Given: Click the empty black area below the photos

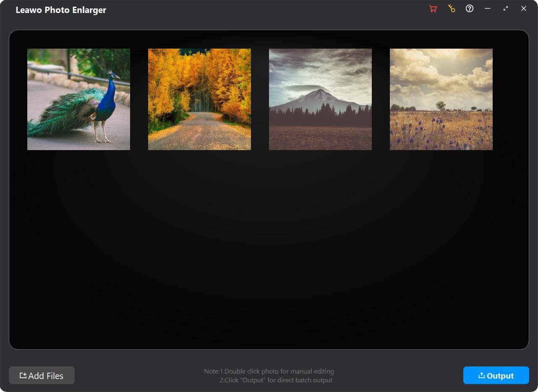Looking at the screenshot, I should (269, 252).
